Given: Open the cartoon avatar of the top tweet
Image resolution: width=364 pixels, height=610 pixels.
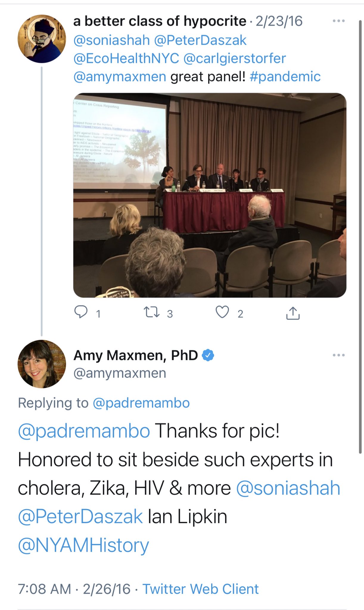Looking at the screenshot, I should click(x=42, y=39).
